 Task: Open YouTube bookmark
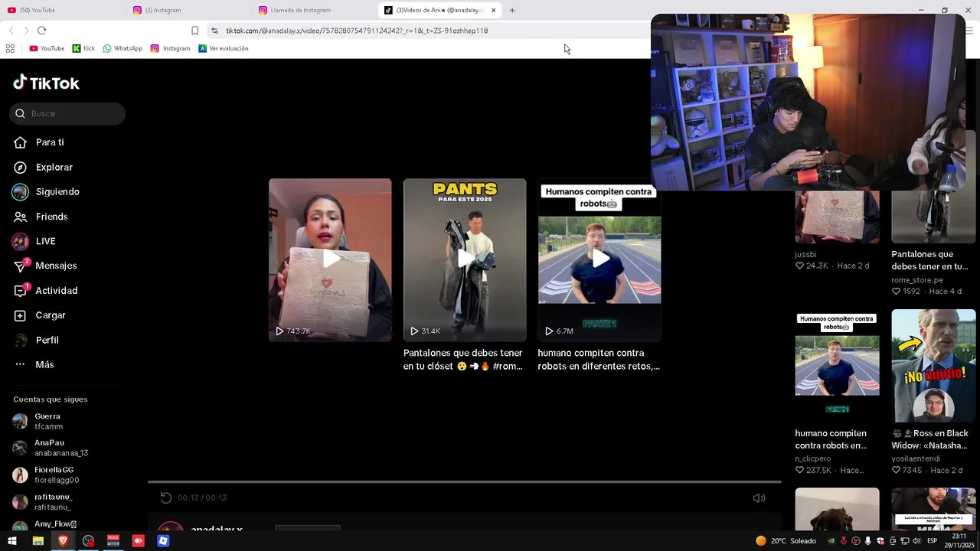click(x=47, y=48)
